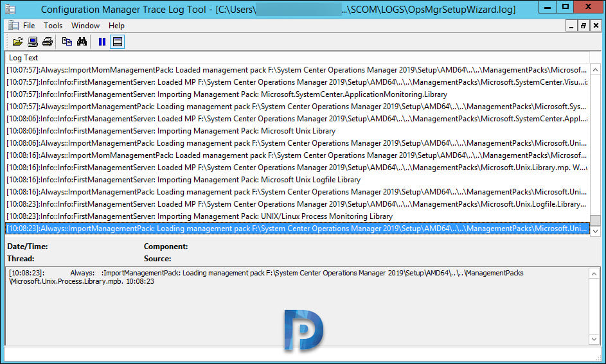Click the log list scroll down arrow
This screenshot has height=364, width=606.
click(595, 231)
